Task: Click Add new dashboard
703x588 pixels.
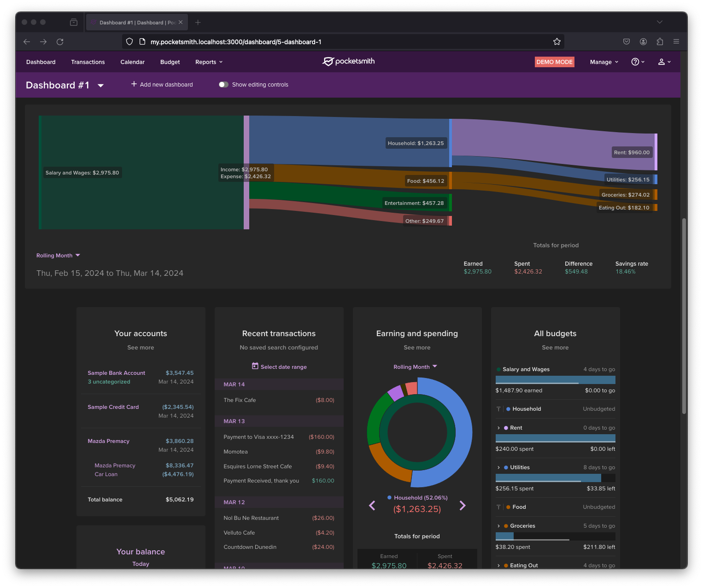Action: (x=162, y=85)
